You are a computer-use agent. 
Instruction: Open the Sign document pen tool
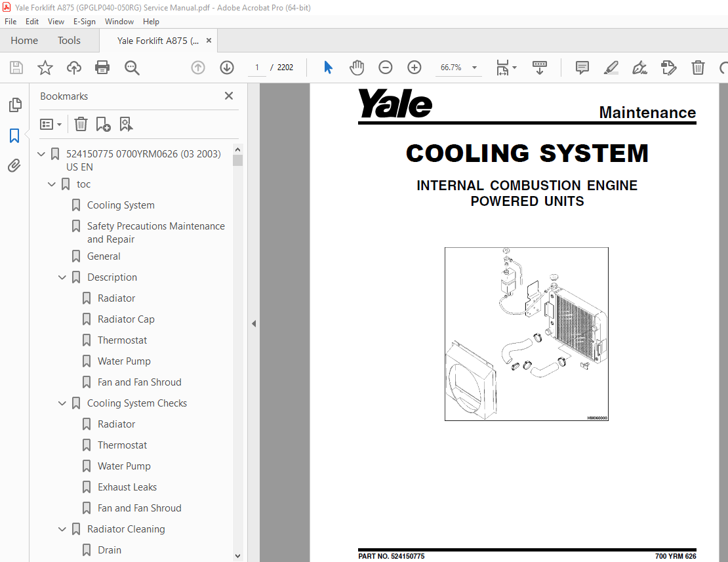(x=639, y=68)
